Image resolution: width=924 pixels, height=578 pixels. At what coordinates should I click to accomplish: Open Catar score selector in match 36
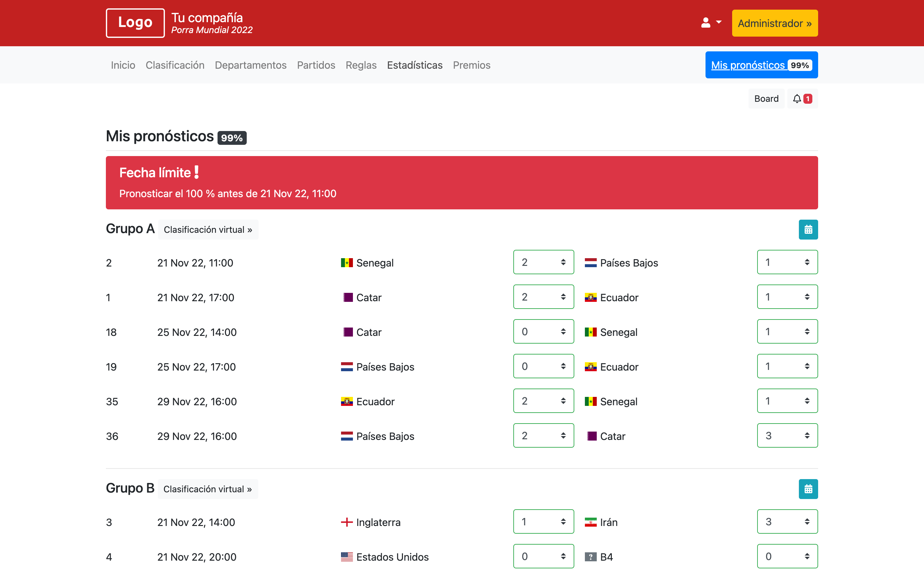(787, 435)
